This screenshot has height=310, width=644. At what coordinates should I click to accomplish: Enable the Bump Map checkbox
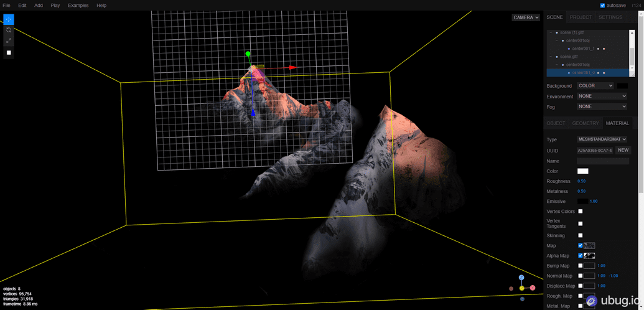point(581,266)
